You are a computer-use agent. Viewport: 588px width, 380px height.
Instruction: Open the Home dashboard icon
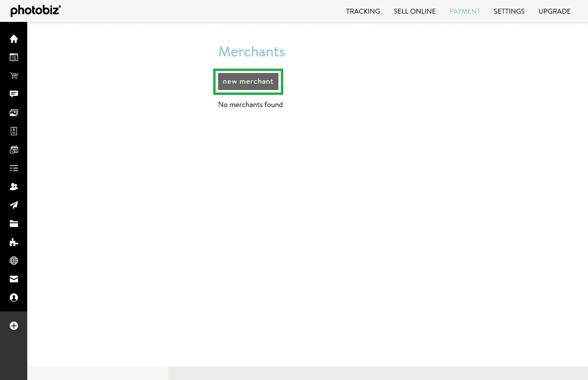[14, 38]
